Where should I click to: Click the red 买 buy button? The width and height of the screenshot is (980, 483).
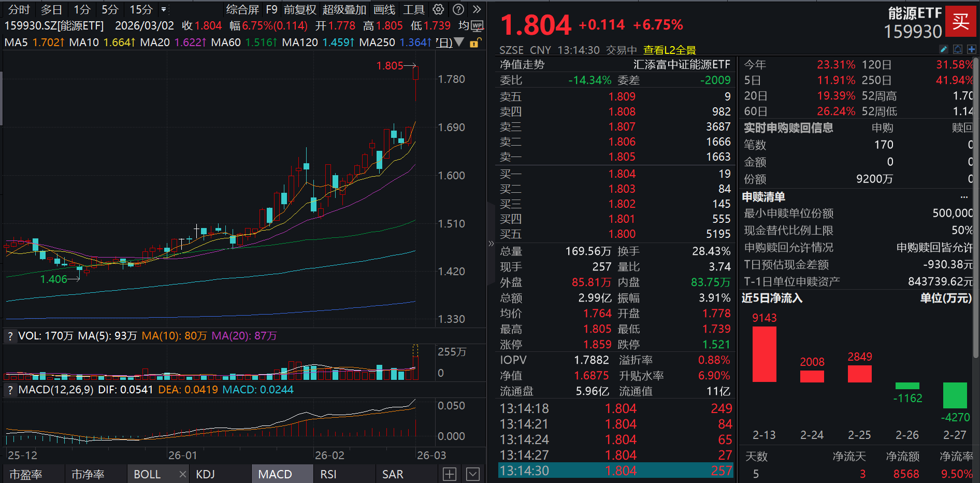click(961, 22)
